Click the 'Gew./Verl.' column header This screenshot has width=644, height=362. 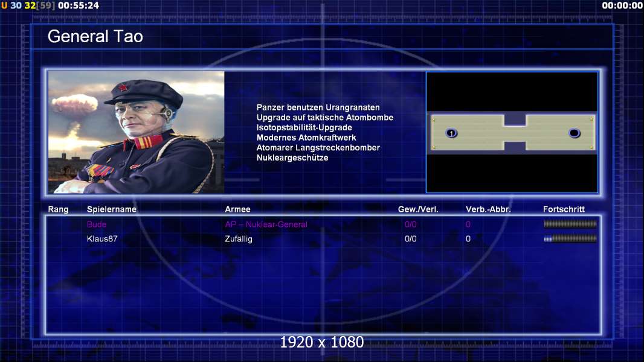point(418,209)
